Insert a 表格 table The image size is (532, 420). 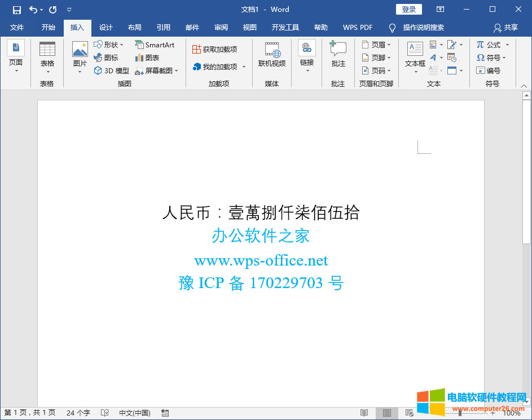click(x=47, y=58)
